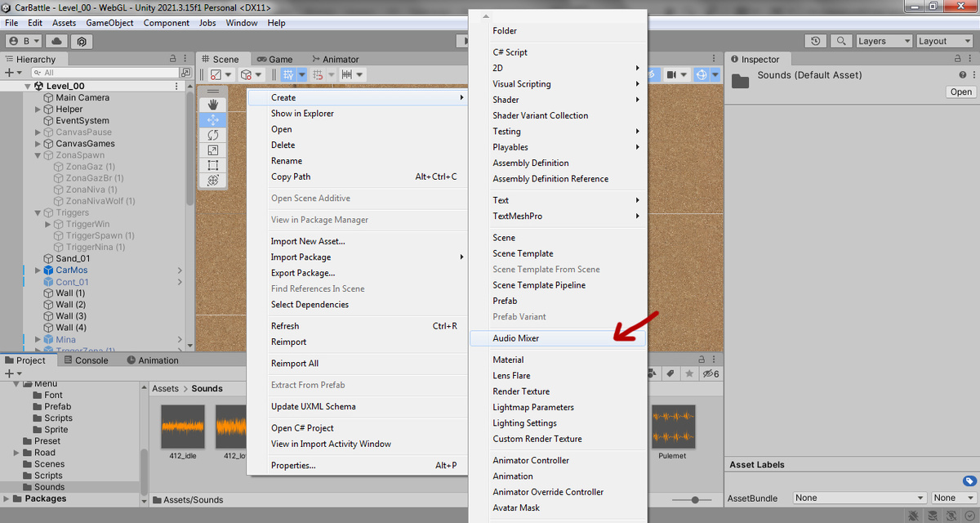Select the combined Transform tool
Image resolution: width=980 pixels, height=523 pixels.
coord(213,180)
